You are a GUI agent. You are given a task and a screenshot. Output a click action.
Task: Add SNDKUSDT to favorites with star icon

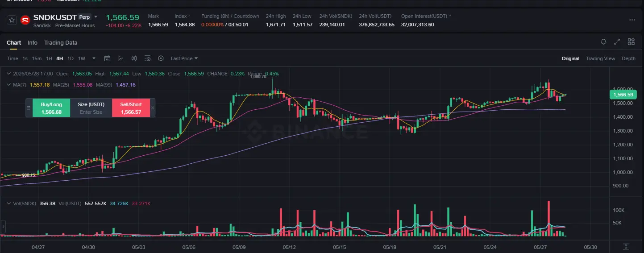tap(12, 20)
